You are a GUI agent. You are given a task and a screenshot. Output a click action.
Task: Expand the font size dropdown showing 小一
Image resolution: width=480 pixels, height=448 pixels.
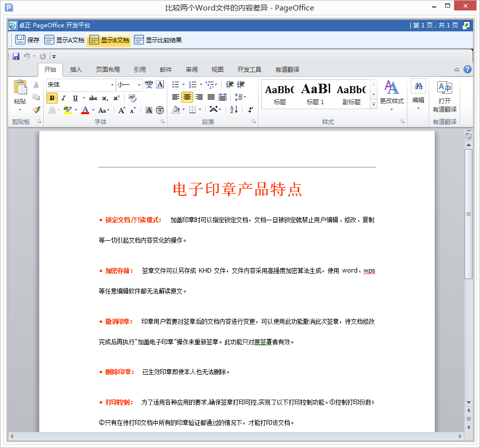(x=139, y=85)
